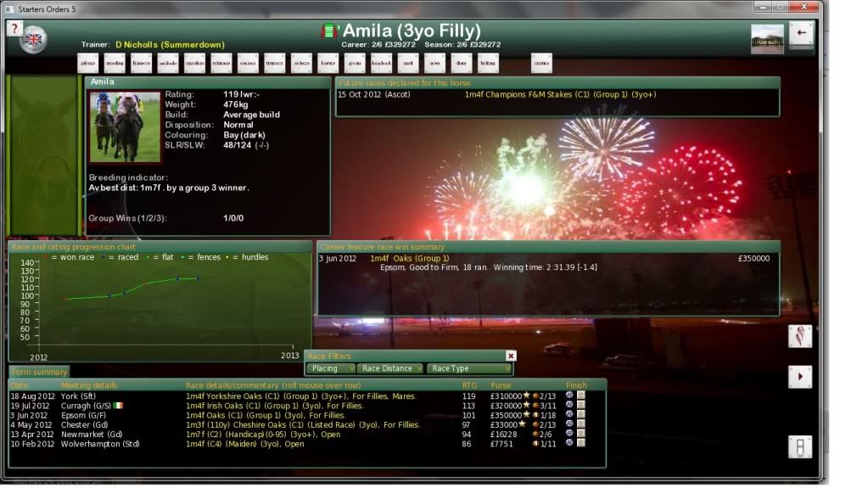Click the back arrow button
The image size is (868, 488).
801,33
